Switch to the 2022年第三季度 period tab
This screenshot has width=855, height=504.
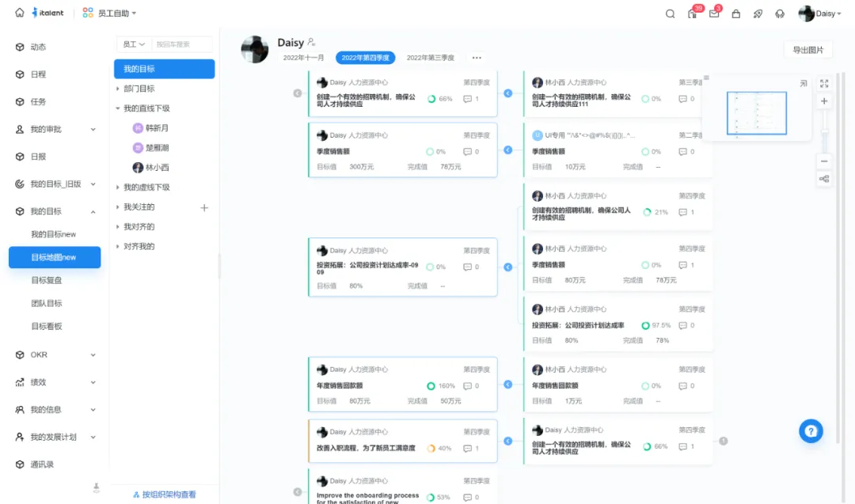click(x=431, y=58)
